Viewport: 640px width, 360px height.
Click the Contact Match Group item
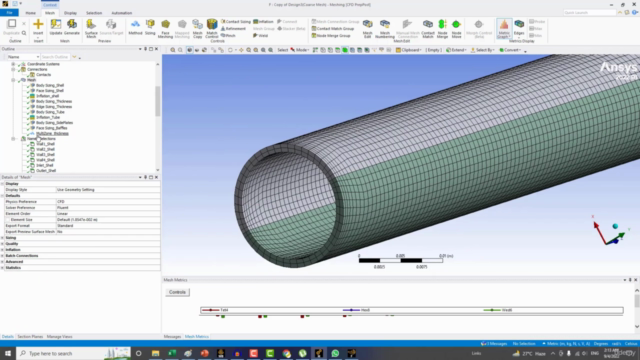[x=333, y=29]
